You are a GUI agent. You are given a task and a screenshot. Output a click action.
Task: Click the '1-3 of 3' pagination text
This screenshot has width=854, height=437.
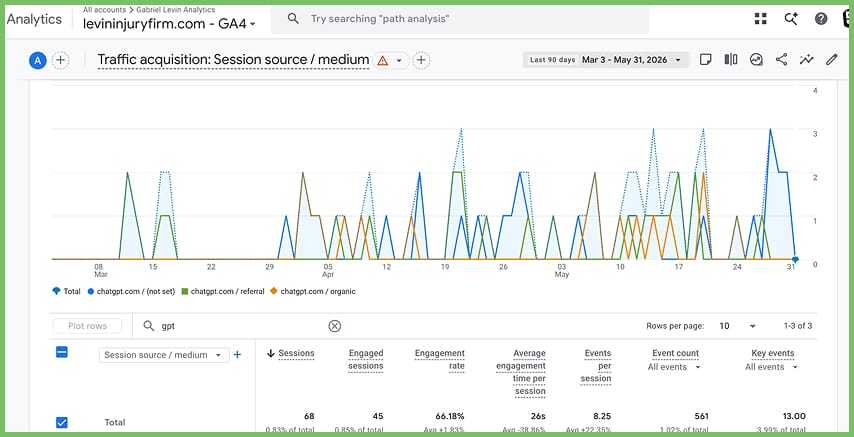(x=798, y=326)
